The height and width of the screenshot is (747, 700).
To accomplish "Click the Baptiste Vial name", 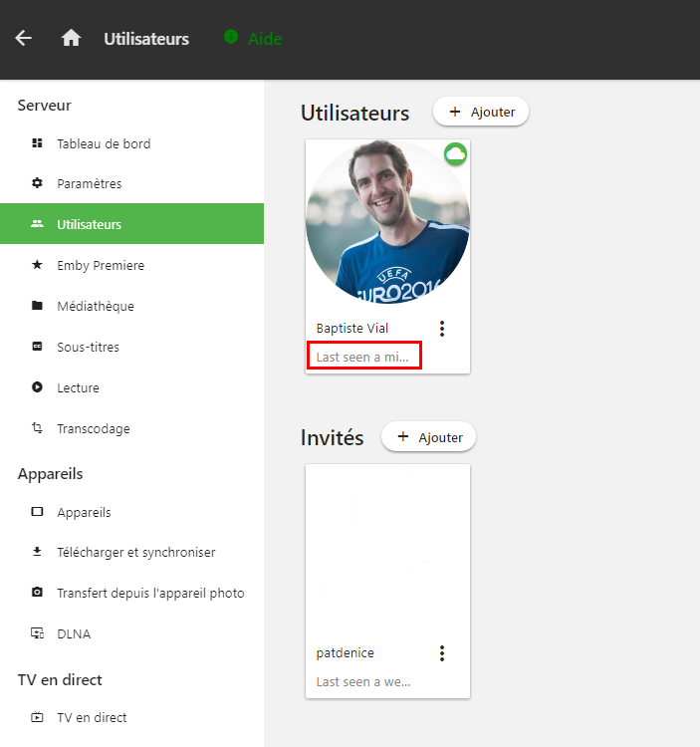I will click(x=351, y=328).
